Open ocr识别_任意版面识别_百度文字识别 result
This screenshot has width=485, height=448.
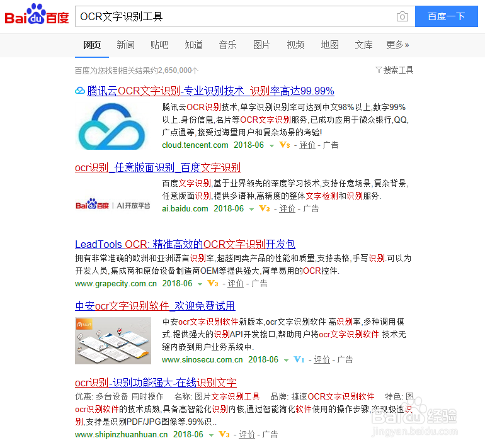pyautogui.click(x=158, y=167)
